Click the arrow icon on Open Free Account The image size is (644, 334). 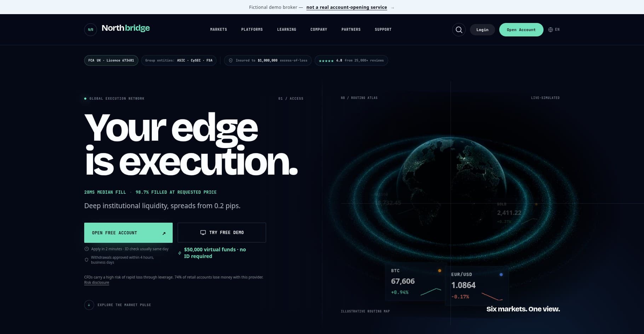pyautogui.click(x=164, y=233)
